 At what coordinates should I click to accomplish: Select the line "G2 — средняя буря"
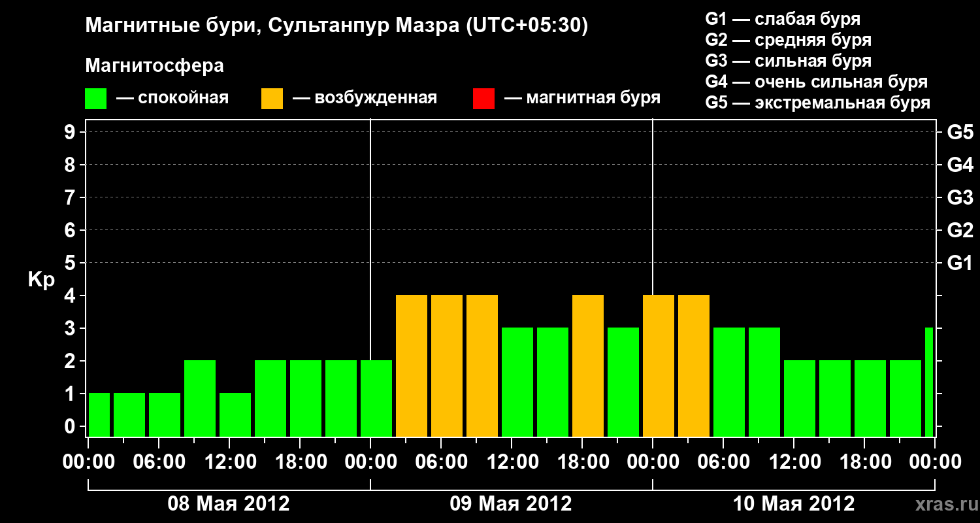[x=789, y=39]
